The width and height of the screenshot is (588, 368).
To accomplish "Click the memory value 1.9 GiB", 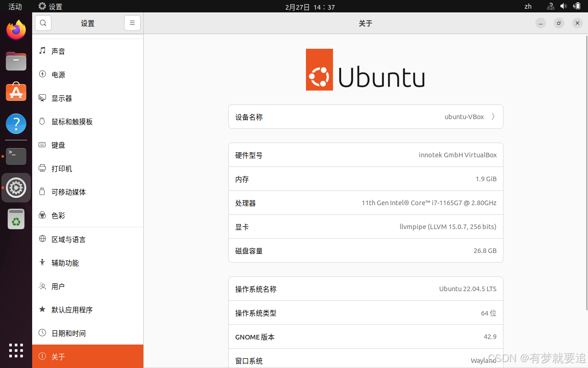I will click(x=486, y=179).
